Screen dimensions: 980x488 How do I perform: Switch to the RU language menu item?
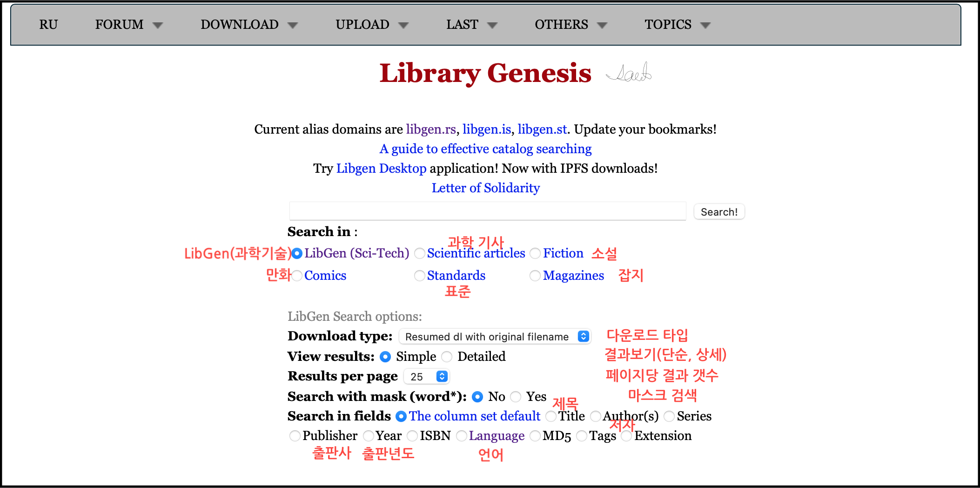point(48,25)
